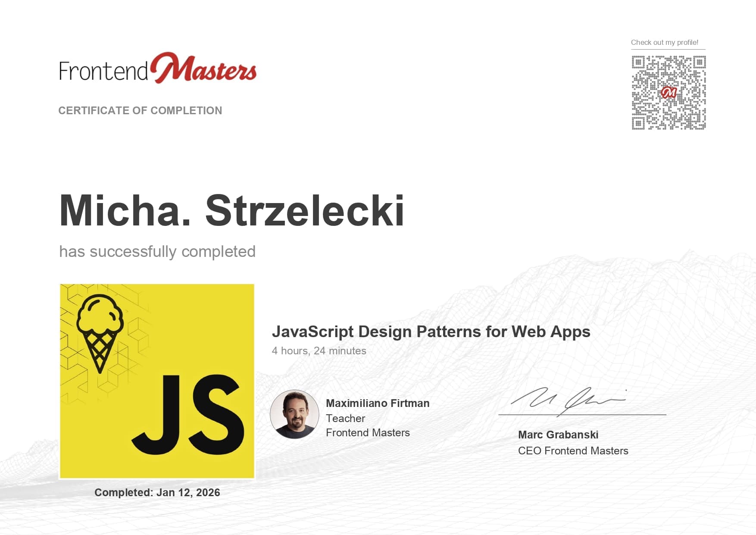Click the red M icon inside the QR code
This screenshot has height=535, width=756.
click(x=669, y=92)
